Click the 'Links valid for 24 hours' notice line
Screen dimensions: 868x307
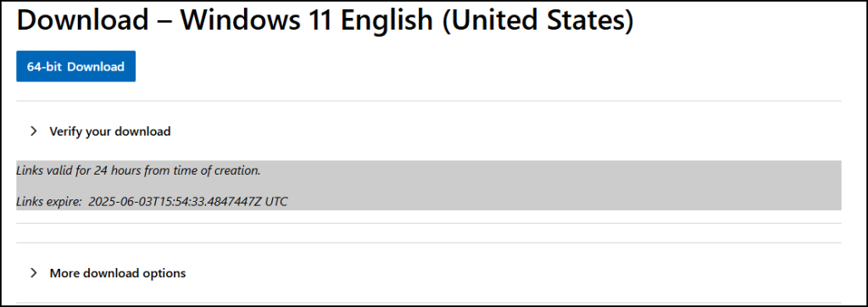pos(138,170)
